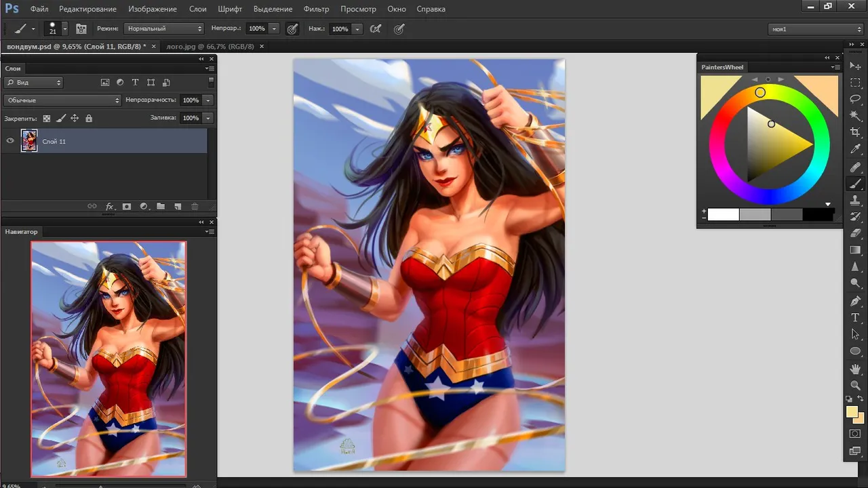868x488 pixels.
Task: Select the Zoom tool
Action: coord(855,385)
